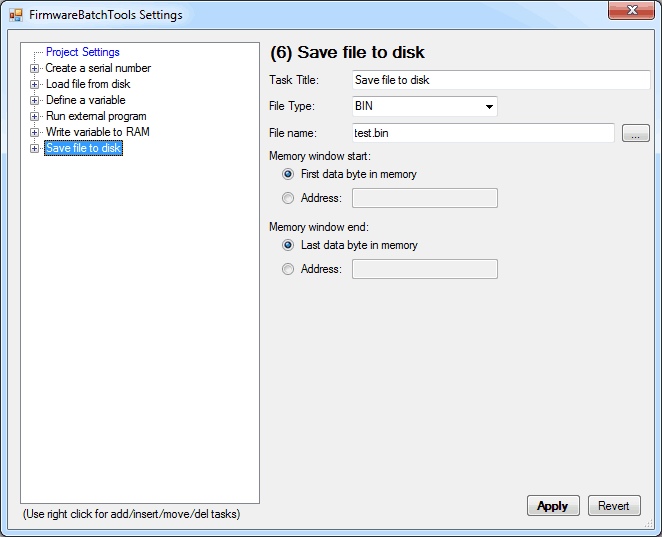Select Last data byte in memory option

click(x=288, y=245)
